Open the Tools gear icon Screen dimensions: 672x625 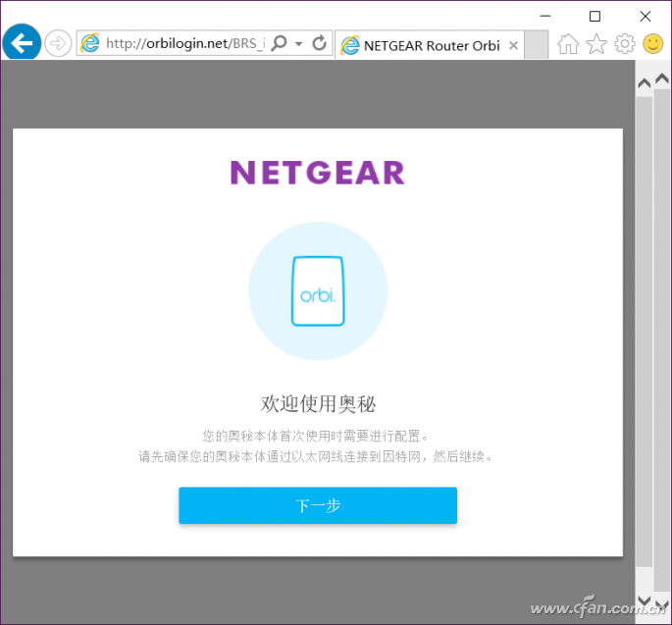click(x=625, y=44)
